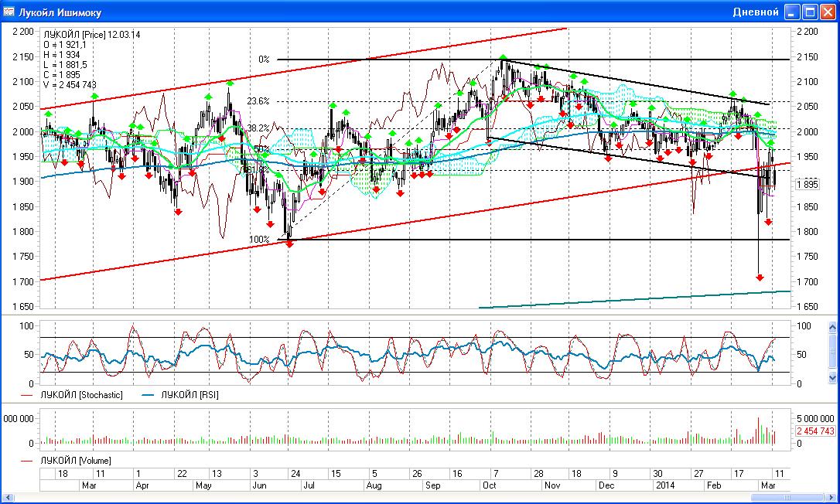Click the 'Dec' month label on timeline
Viewport: 840px width, 504px height.
click(x=606, y=485)
